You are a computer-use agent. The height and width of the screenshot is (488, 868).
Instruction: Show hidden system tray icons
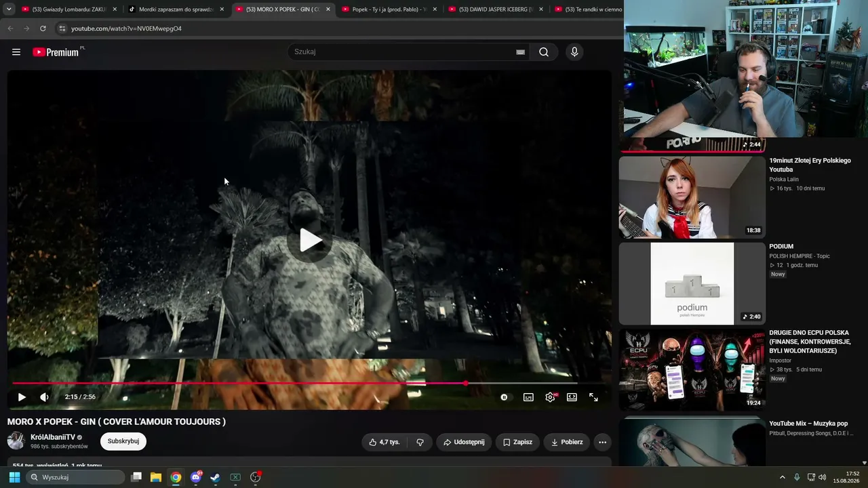click(782, 477)
